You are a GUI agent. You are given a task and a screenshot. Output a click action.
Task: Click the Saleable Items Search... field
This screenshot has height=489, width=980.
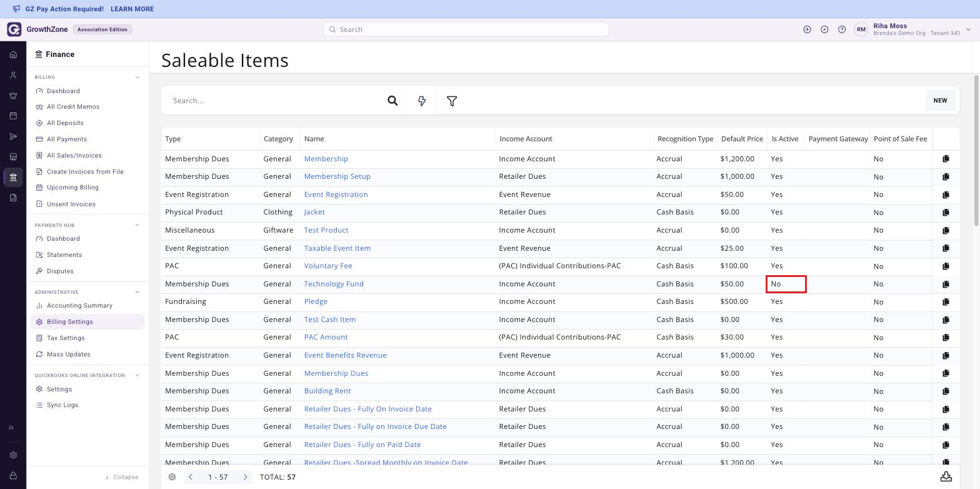[275, 101]
